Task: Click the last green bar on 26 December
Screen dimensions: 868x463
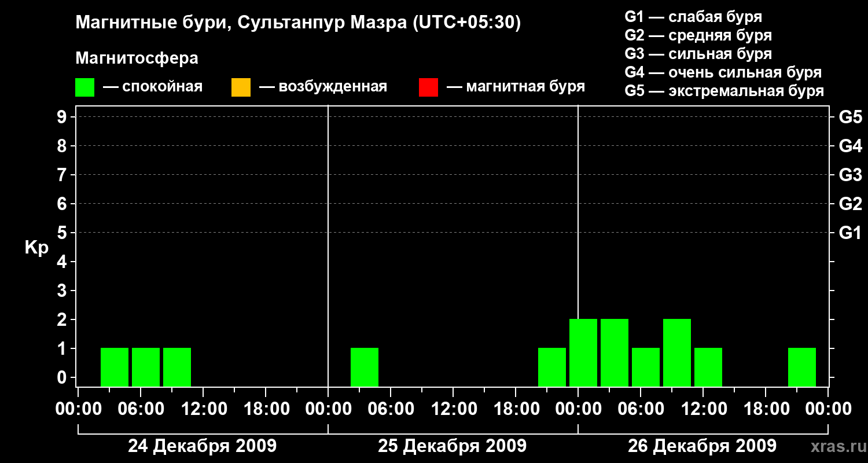Action: [x=802, y=367]
